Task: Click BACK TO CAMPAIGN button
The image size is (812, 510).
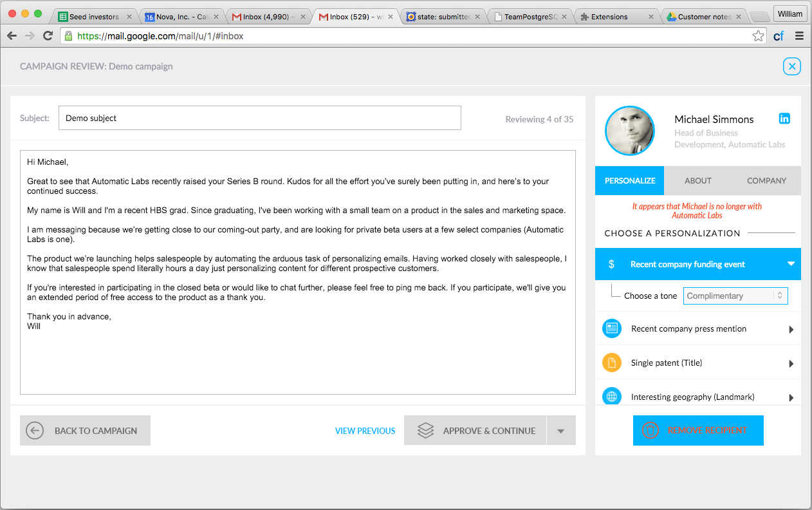Action: [85, 431]
